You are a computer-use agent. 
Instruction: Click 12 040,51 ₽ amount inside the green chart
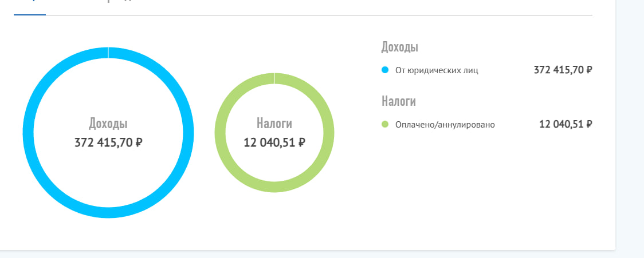coord(274,142)
